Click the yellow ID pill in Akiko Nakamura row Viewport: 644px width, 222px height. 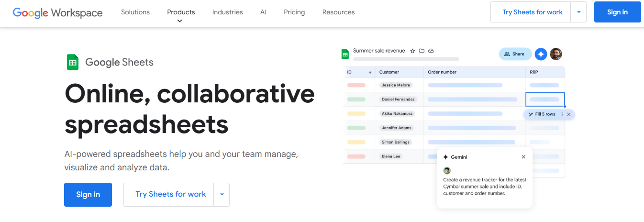pos(356,114)
